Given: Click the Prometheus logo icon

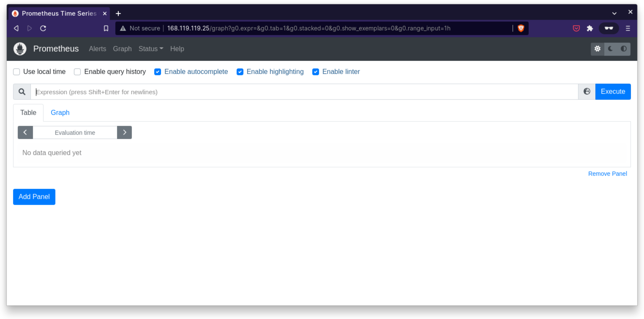Looking at the screenshot, I should point(20,49).
